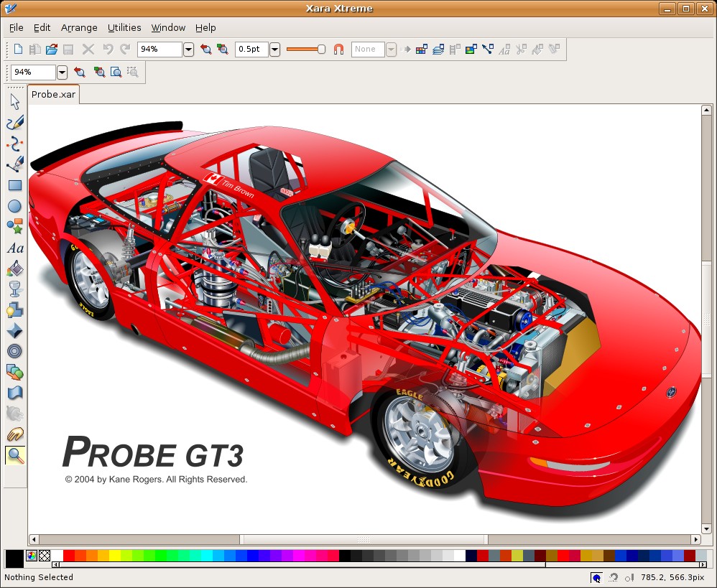717x588 pixels.
Task: Set no colour with the crosshatch swatch
Action: coord(45,556)
